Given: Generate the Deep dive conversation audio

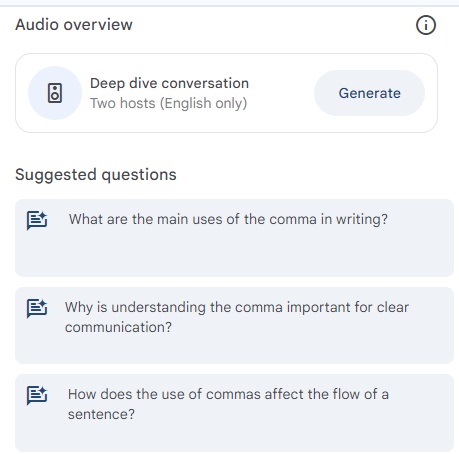Looking at the screenshot, I should (x=369, y=93).
